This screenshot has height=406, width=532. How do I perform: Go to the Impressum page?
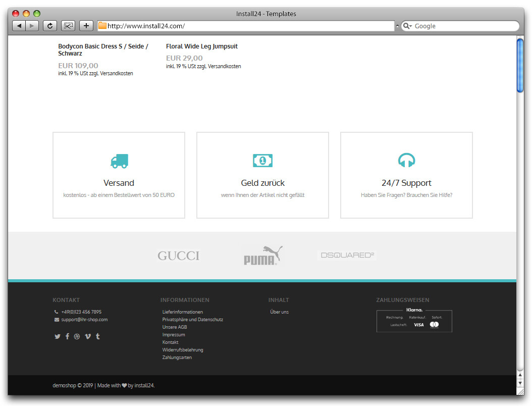pyautogui.click(x=174, y=335)
